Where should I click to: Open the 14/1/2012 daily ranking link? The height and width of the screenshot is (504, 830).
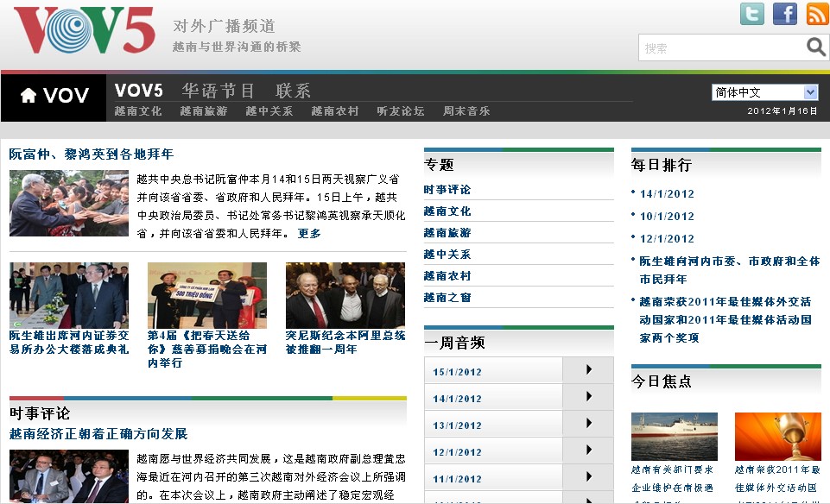(667, 194)
